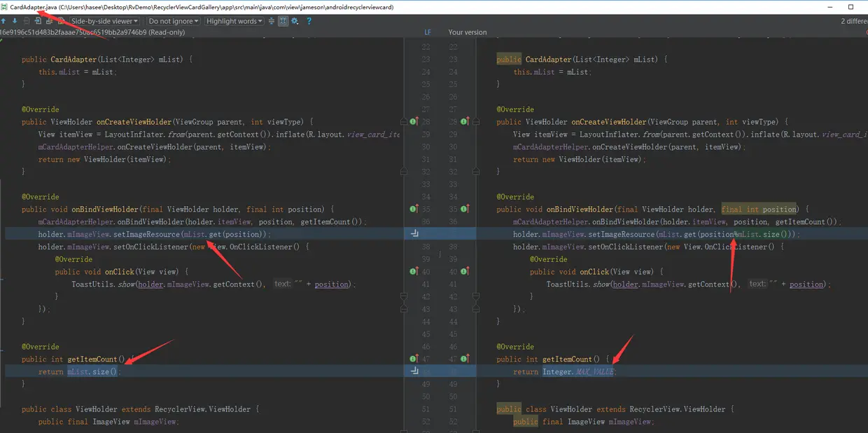Click override marker at right line 35
Screen dimensions: 868x433
click(x=463, y=209)
